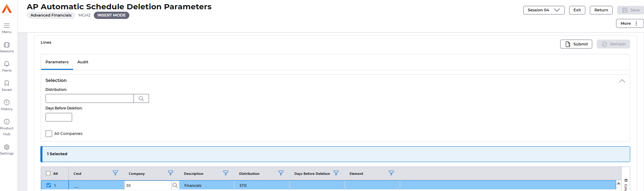Switch to the Parameters tab
This screenshot has width=644, height=191.
click(x=57, y=62)
